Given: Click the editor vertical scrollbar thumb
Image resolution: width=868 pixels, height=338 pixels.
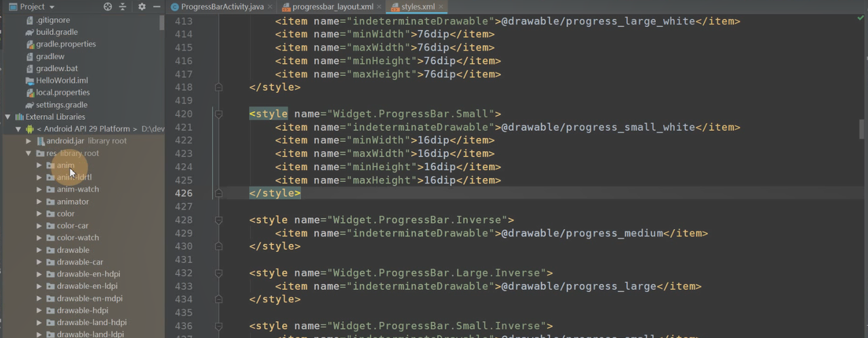Looking at the screenshot, I should pyautogui.click(x=862, y=129).
